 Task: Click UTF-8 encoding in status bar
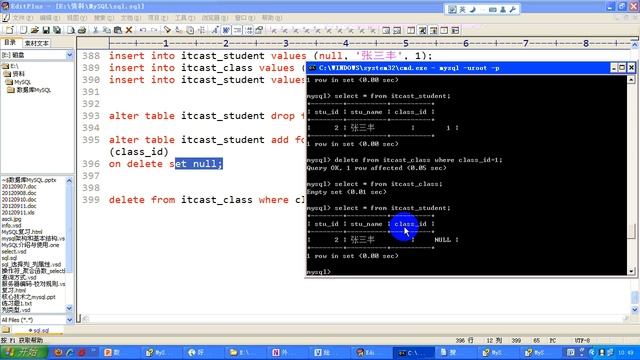(x=582, y=340)
